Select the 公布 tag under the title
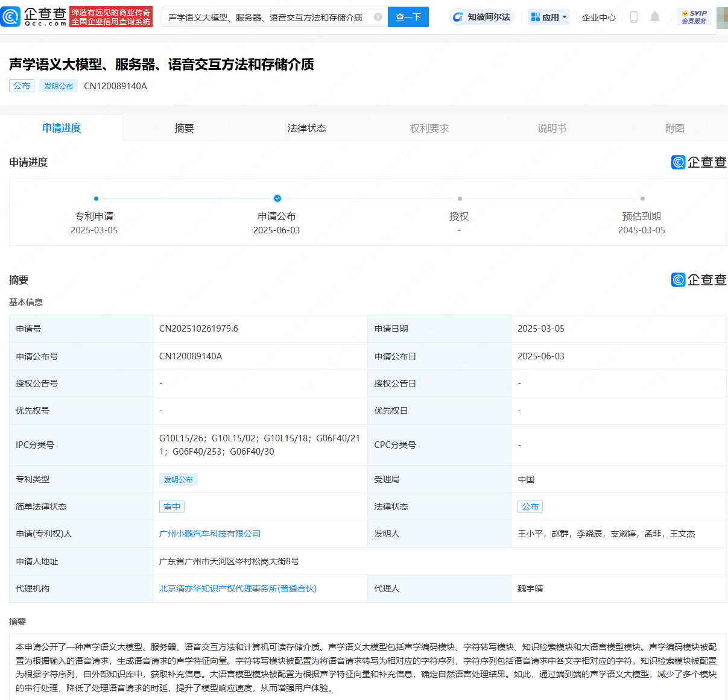The image size is (728, 700). coord(22,86)
